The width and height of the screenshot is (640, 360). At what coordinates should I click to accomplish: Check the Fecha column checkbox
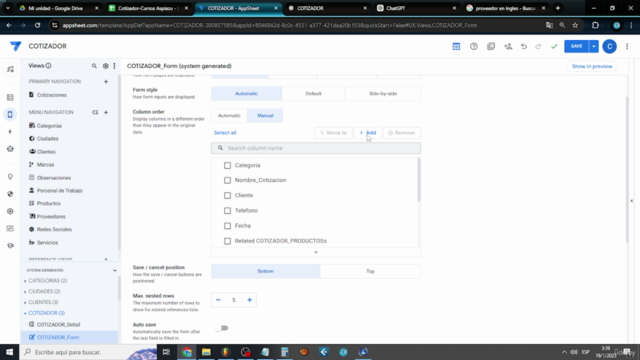(x=227, y=226)
